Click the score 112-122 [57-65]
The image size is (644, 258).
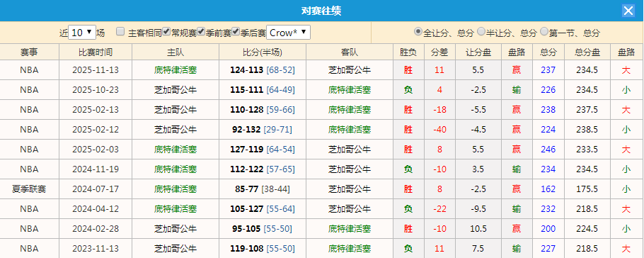coord(263,169)
